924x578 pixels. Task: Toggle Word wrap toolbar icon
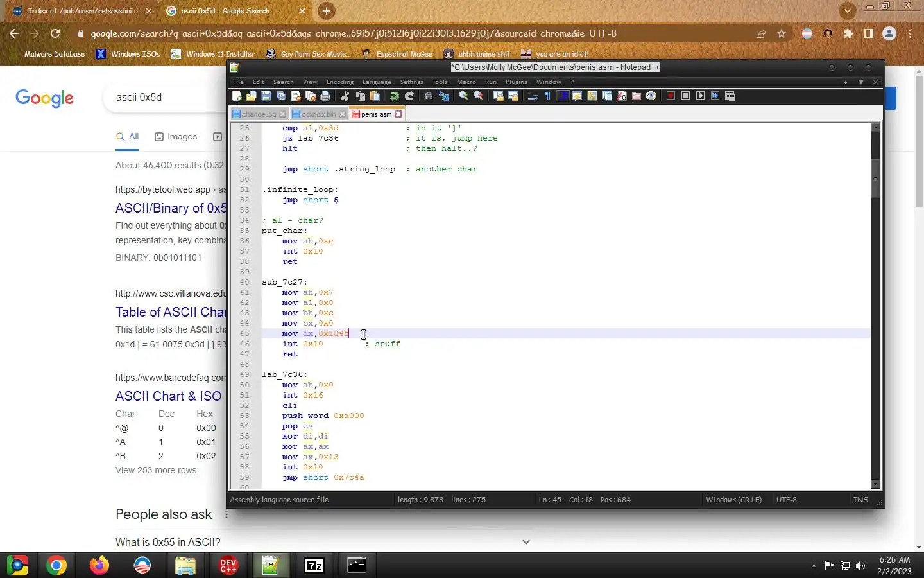pyautogui.click(x=533, y=96)
